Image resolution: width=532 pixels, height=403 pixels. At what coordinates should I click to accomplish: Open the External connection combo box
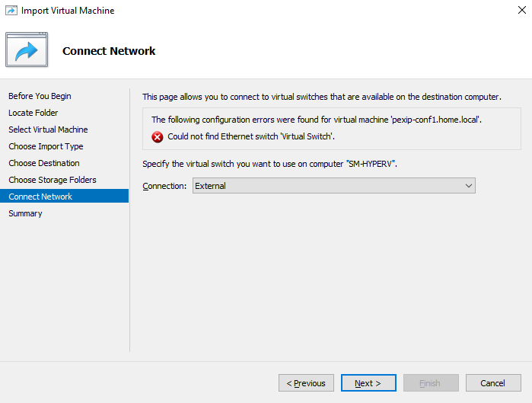coord(334,186)
